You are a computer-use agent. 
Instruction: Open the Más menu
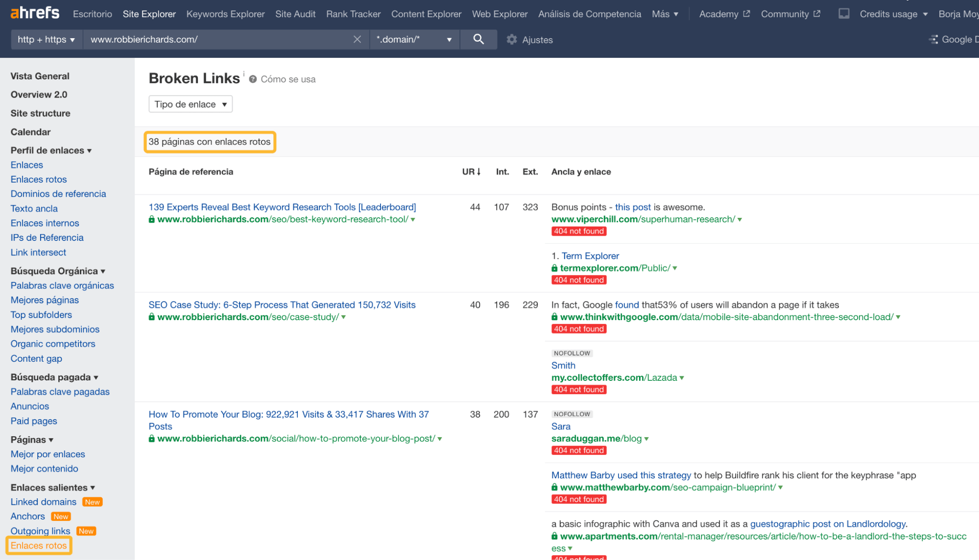(665, 14)
